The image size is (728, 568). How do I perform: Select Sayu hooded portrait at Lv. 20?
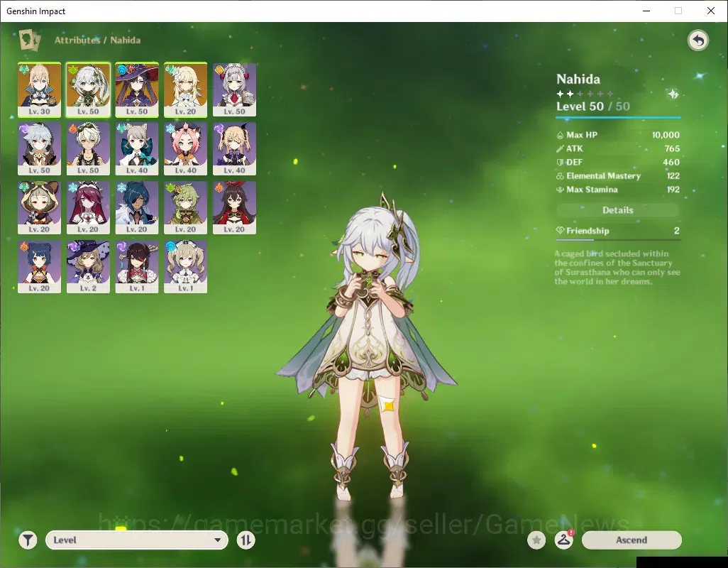coord(40,207)
